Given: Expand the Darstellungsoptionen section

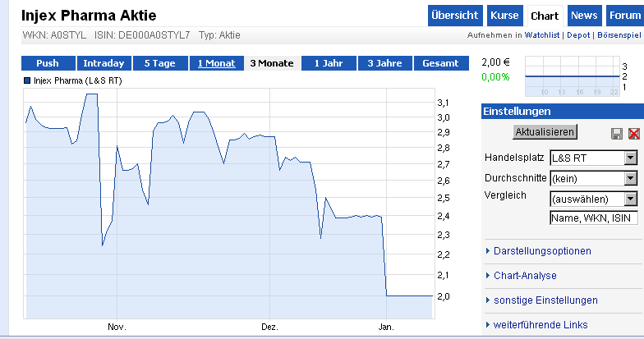Looking at the screenshot, I should point(541,250).
